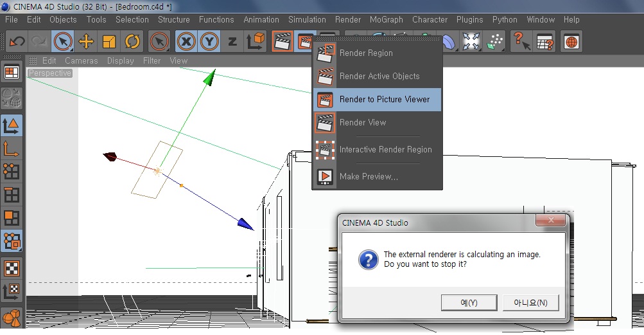Click the grayed Make Editable spheres icon

(x=11, y=98)
